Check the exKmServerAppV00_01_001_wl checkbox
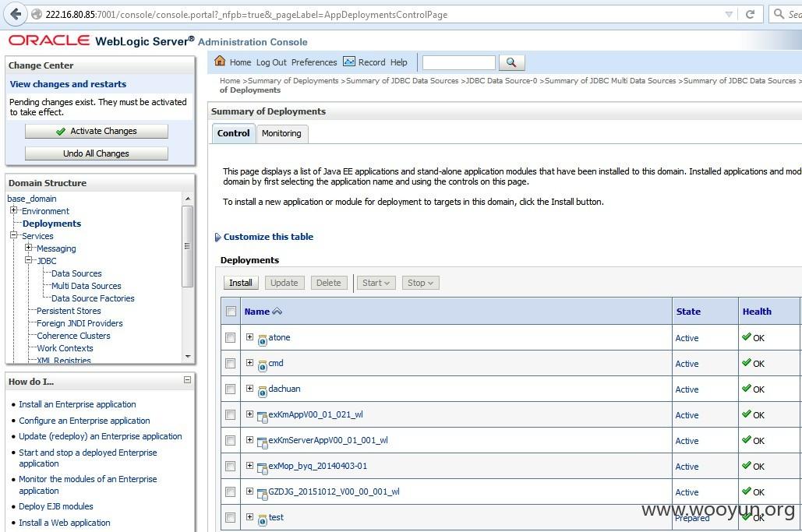Screen dimensions: 802x532 pyautogui.click(x=231, y=441)
